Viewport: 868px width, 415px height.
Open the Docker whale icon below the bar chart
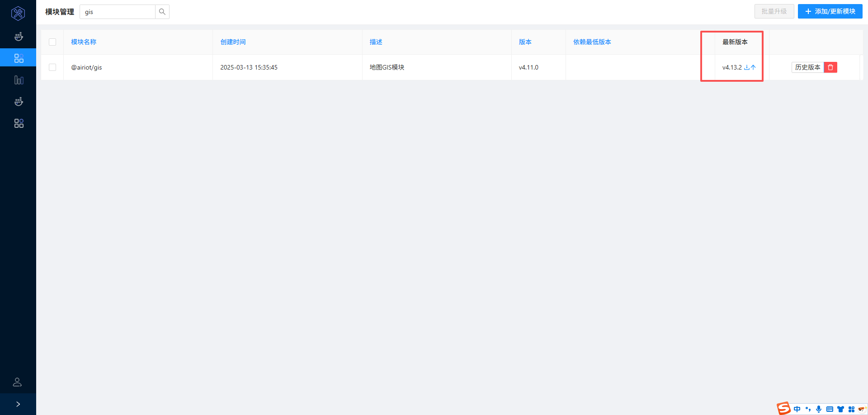(x=19, y=102)
